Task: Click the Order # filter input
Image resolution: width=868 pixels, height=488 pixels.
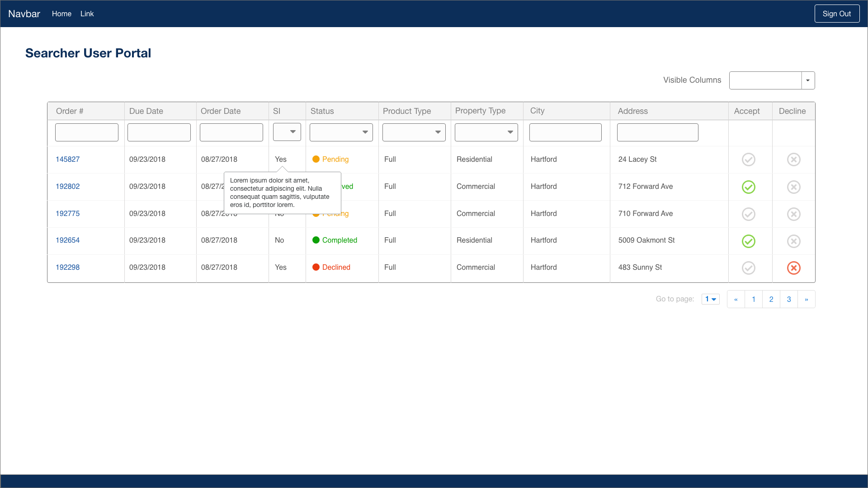Action: 87,132
